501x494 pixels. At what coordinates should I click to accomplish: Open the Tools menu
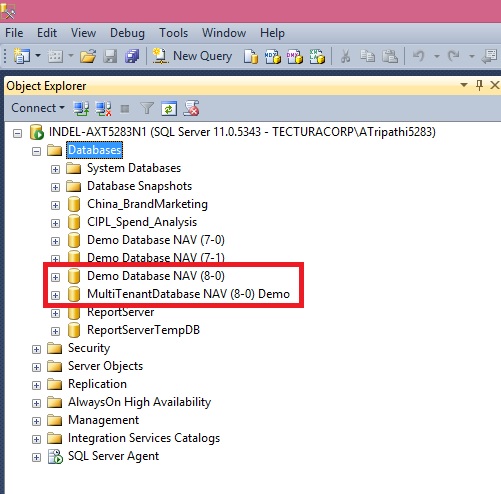pos(173,33)
